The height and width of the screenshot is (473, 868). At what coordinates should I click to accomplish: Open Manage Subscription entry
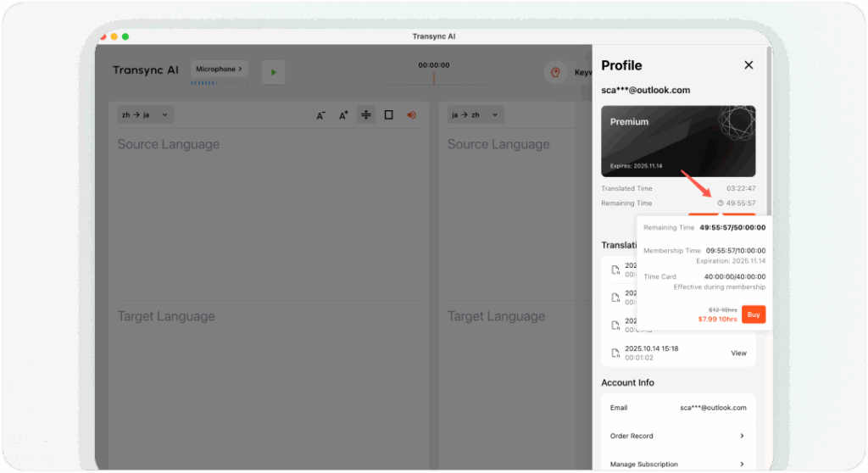[677, 464]
